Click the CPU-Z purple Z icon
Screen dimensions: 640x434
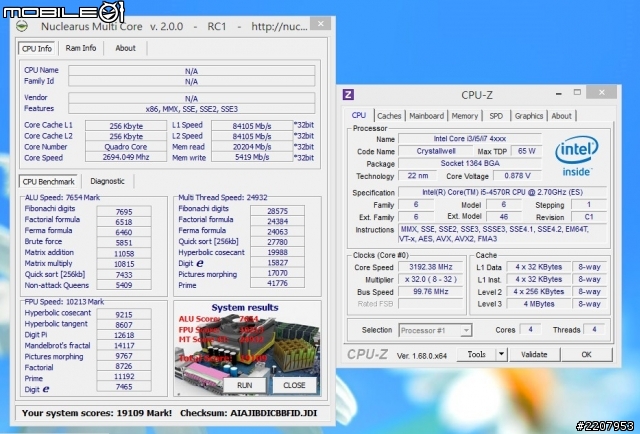click(x=348, y=95)
